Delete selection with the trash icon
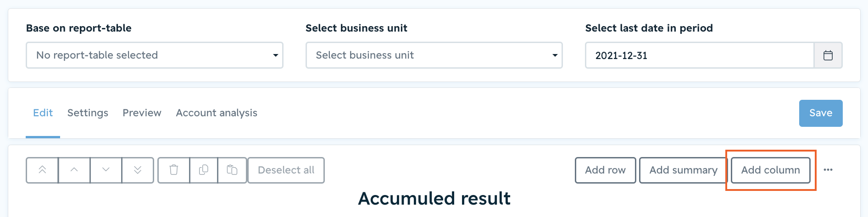Image resolution: width=868 pixels, height=217 pixels. pyautogui.click(x=174, y=170)
